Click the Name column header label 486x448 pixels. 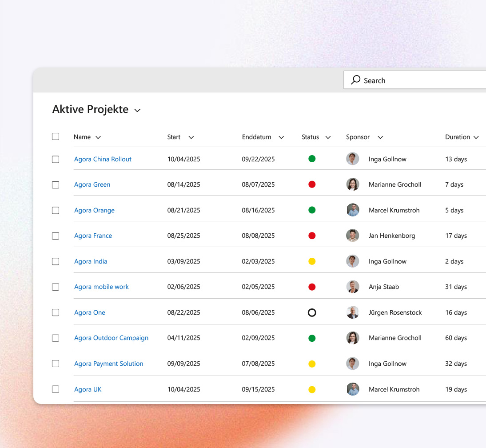[x=82, y=137]
